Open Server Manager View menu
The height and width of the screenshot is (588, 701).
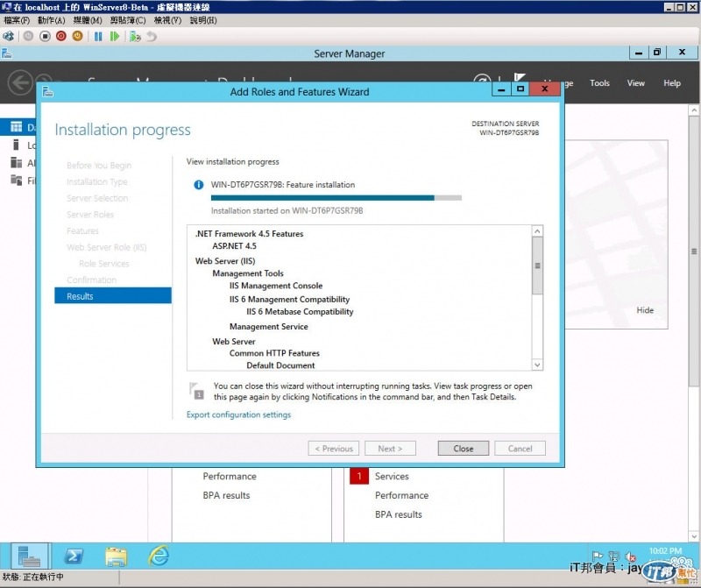636,83
